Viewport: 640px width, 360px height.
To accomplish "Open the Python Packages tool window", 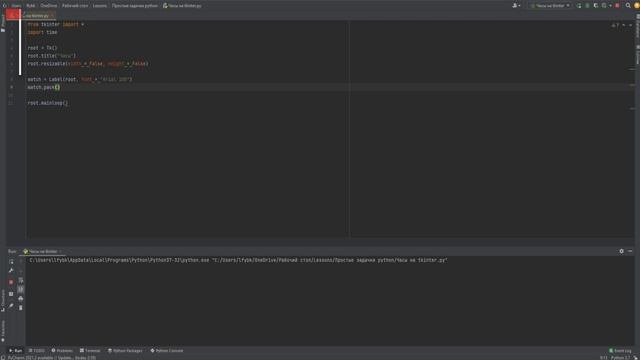I will pos(125,351).
